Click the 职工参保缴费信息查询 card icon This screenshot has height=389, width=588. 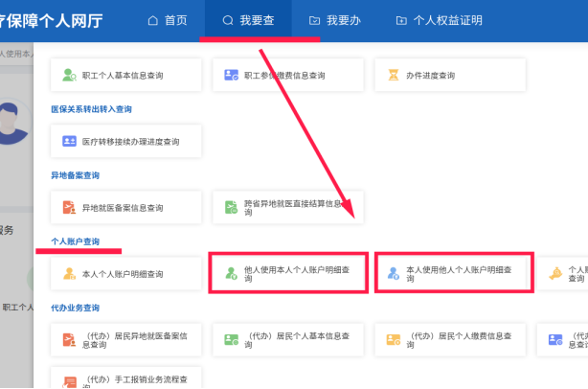[x=231, y=75]
